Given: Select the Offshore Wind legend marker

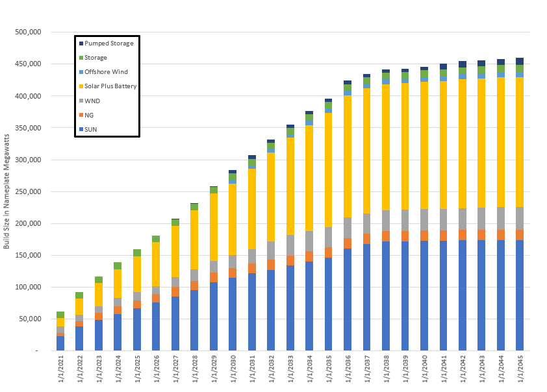Looking at the screenshot, I should pyautogui.click(x=81, y=72).
